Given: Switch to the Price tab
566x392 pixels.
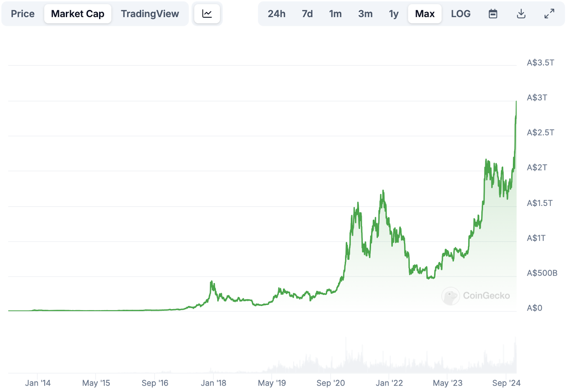Looking at the screenshot, I should 23,14.
